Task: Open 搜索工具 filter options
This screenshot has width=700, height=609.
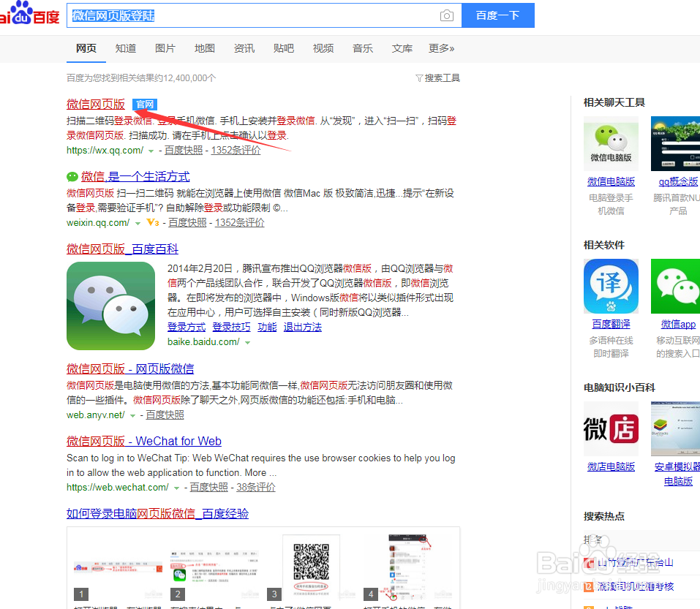Action: [437, 78]
